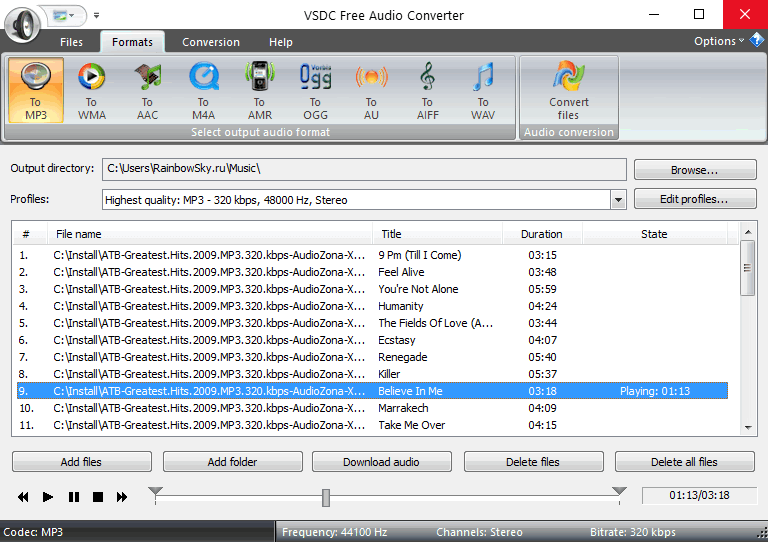Click the State column header
Image resolution: width=768 pixels, height=542 pixels.
click(x=655, y=234)
